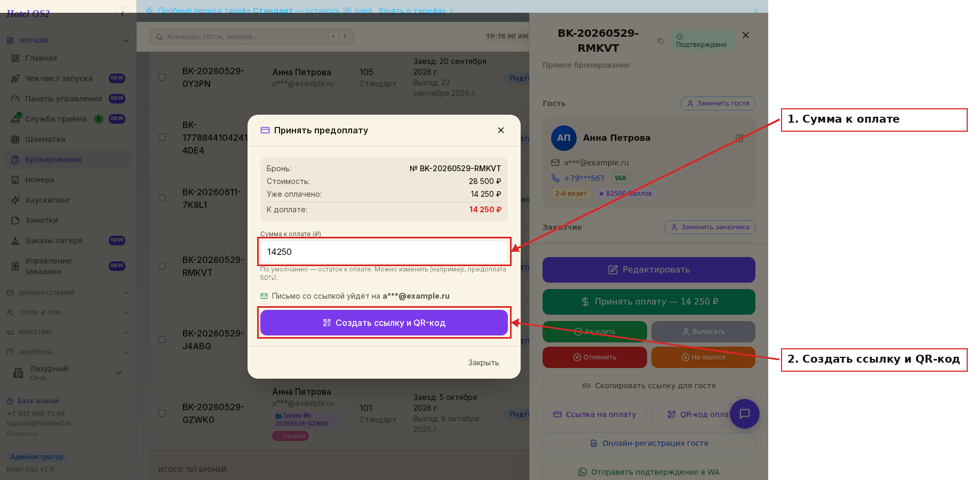Screen dimensions: 980x480
Task: Close the Принять предоплату dialog
Action: (501, 130)
